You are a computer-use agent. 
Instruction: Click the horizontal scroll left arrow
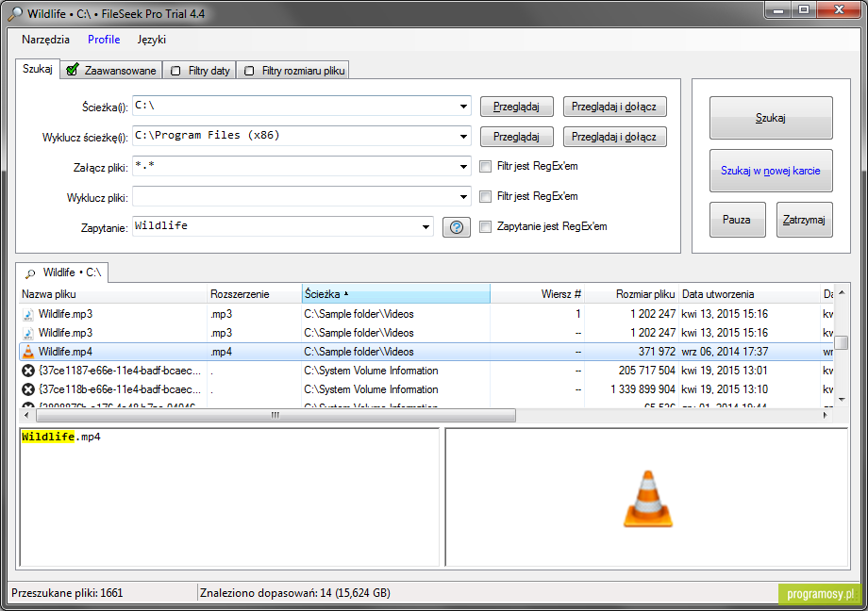pyautogui.click(x=26, y=415)
